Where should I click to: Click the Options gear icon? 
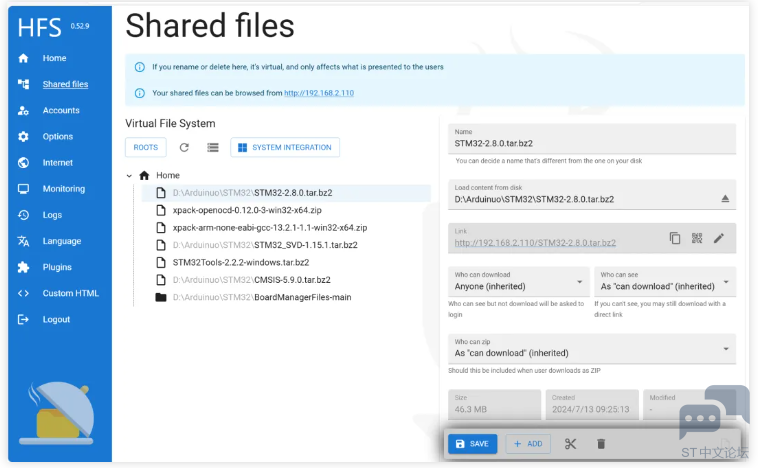coord(23,136)
